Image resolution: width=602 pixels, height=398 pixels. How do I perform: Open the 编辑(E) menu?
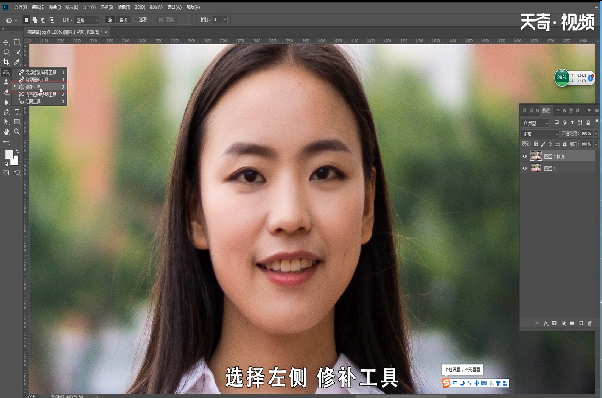(37, 7)
